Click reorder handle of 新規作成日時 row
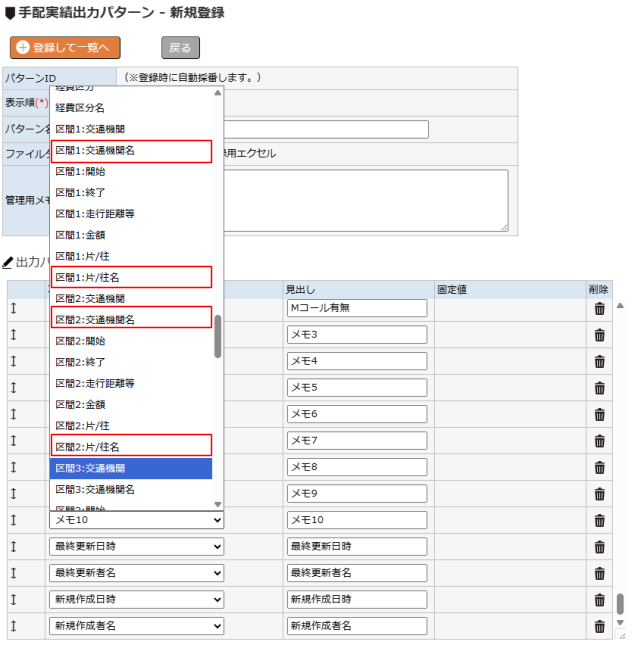 [14, 599]
